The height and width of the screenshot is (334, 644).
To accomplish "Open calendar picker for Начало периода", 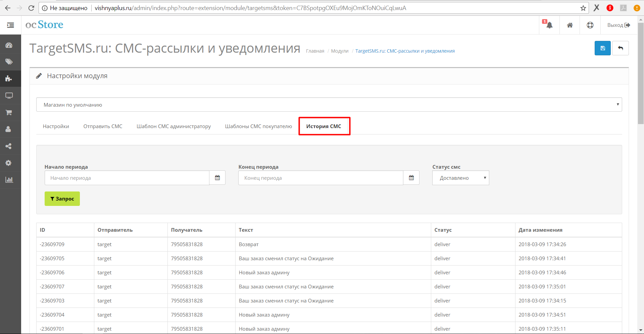I will click(x=217, y=178).
